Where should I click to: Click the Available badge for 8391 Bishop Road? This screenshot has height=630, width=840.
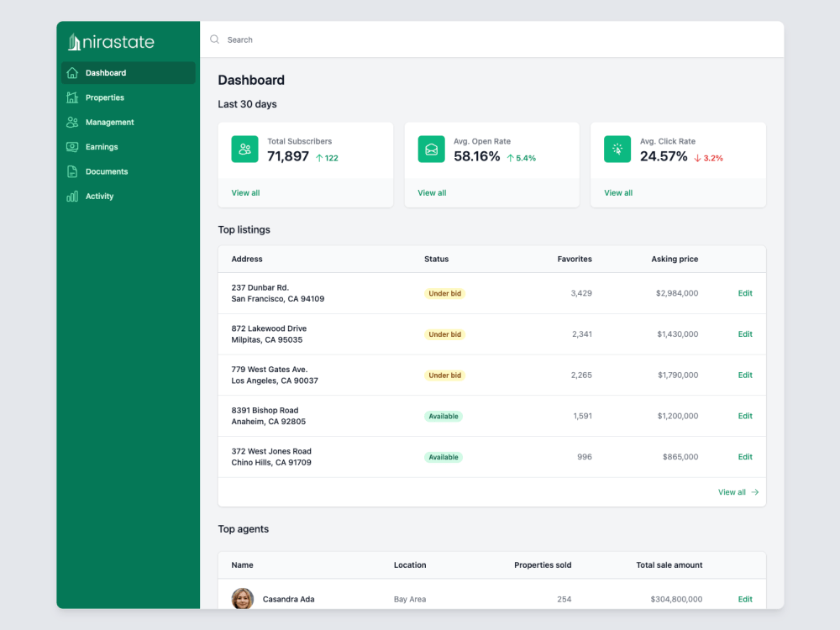pyautogui.click(x=443, y=416)
